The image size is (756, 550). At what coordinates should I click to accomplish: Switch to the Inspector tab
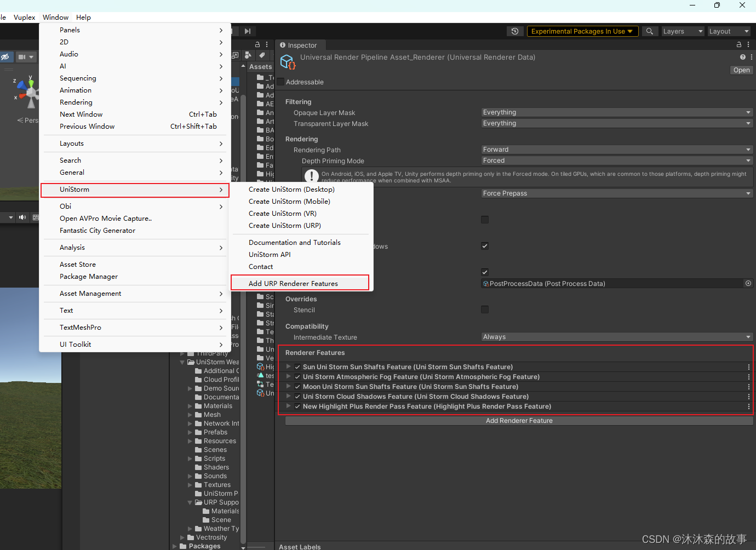tap(299, 45)
